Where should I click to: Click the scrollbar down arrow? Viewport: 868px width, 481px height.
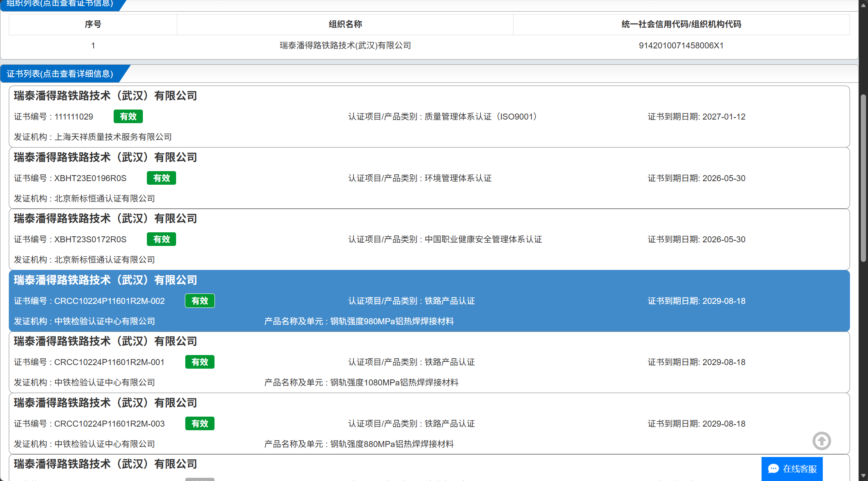(x=863, y=476)
